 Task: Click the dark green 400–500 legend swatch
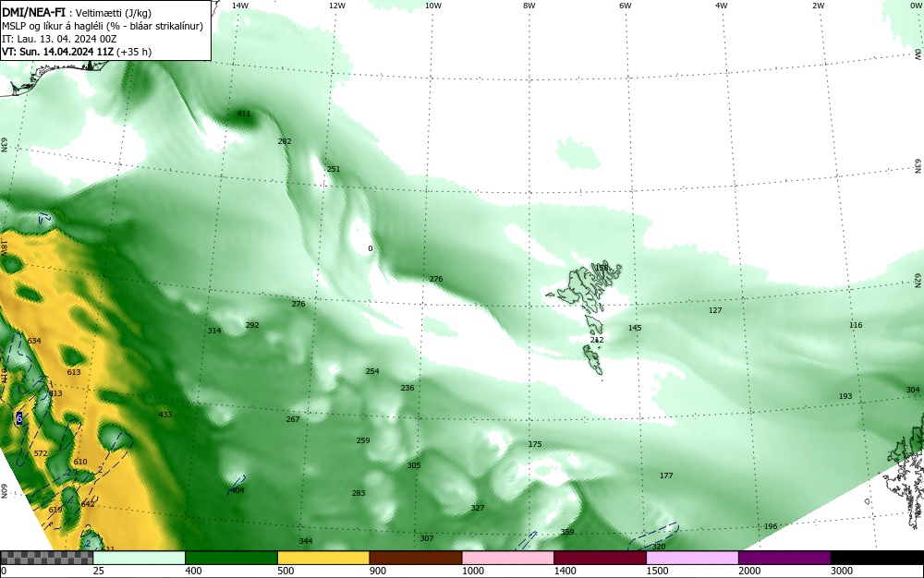(x=231, y=558)
